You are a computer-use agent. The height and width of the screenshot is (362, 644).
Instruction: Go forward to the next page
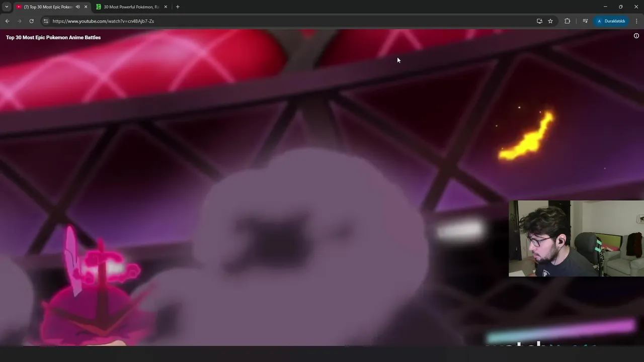tap(19, 21)
